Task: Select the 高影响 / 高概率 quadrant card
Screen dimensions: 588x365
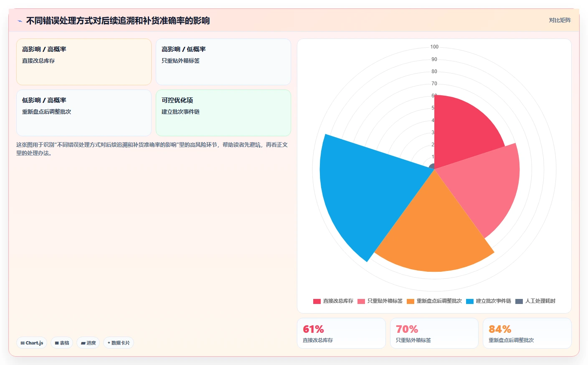Action: click(x=84, y=62)
